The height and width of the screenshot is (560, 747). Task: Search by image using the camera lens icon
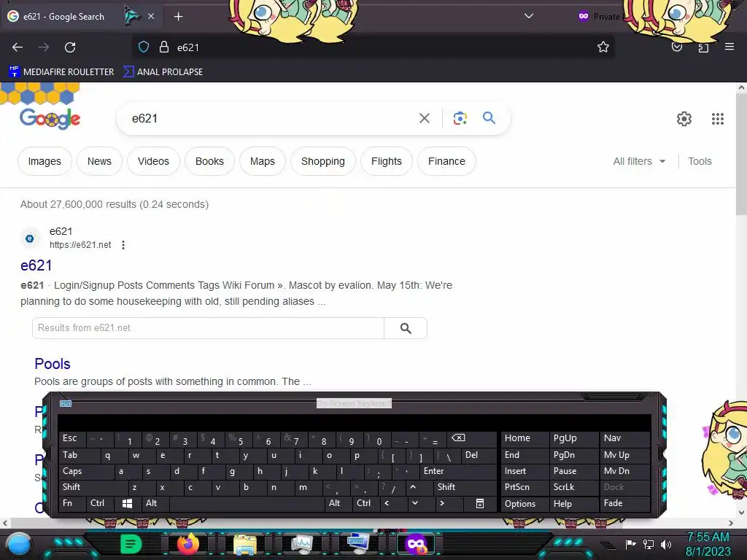tap(460, 118)
